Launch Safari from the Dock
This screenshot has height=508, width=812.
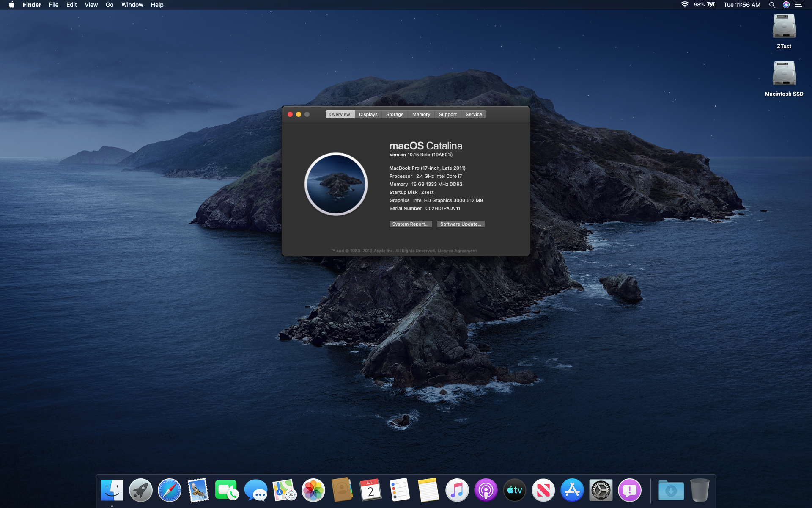169,490
